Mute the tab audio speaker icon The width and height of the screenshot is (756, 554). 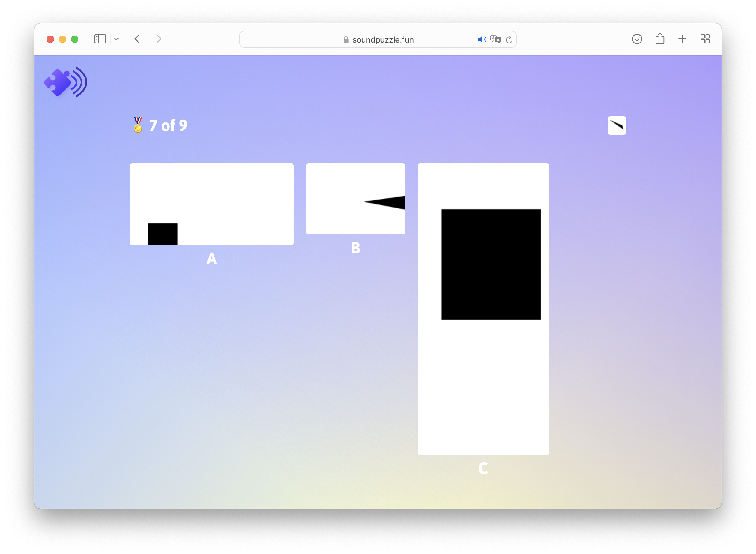(482, 39)
